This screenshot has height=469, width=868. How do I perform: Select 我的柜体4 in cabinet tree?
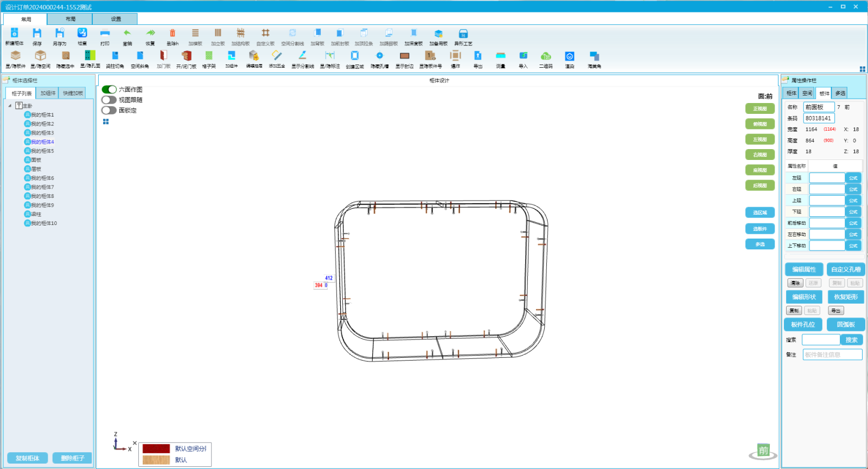tap(42, 142)
